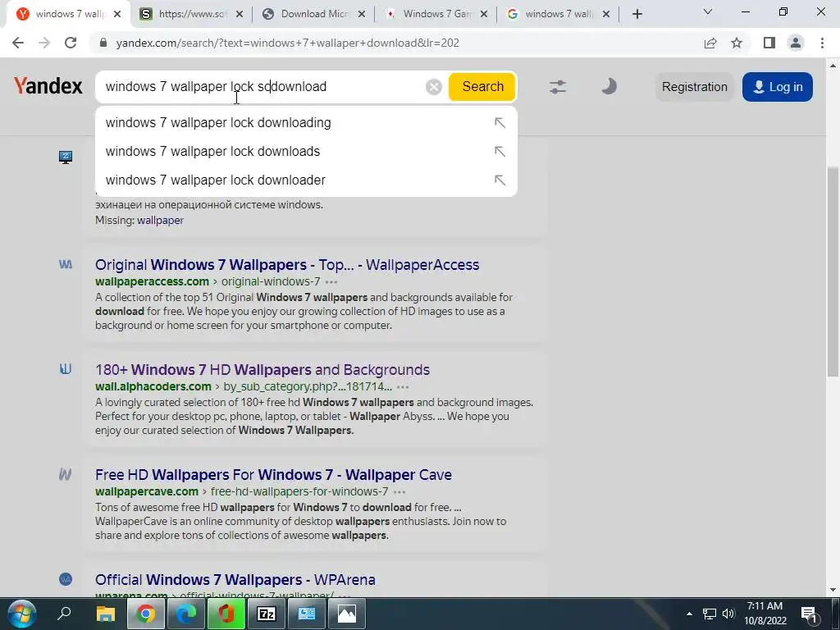Click the Log in button
Image resolution: width=840 pixels, height=630 pixels.
778,87
